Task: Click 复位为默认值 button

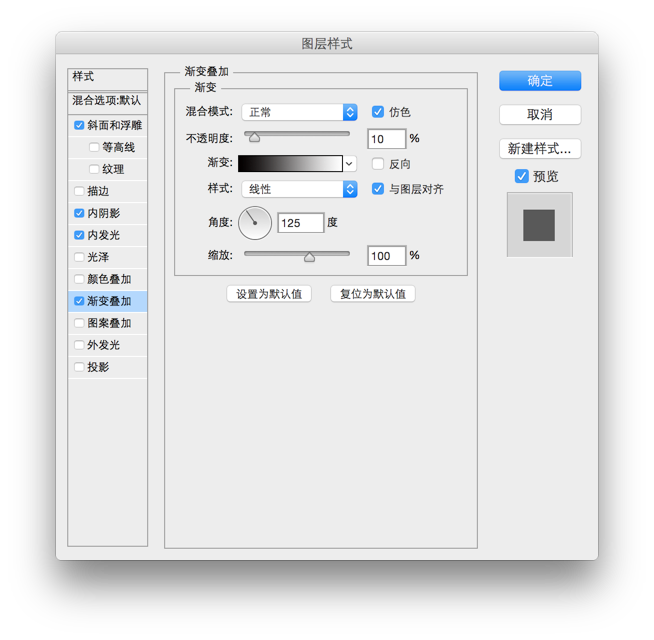Action: [373, 294]
